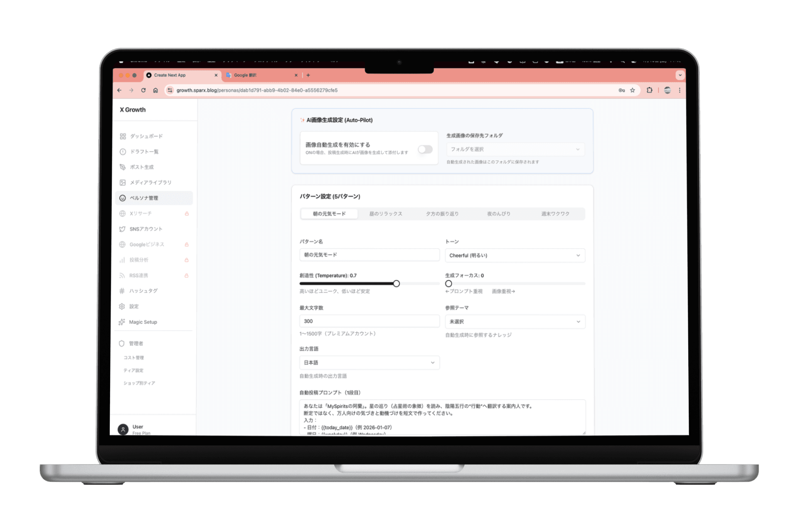Click the dashboard grid icon in sidebar
The height and width of the screenshot is (532, 798).
pyautogui.click(x=123, y=136)
